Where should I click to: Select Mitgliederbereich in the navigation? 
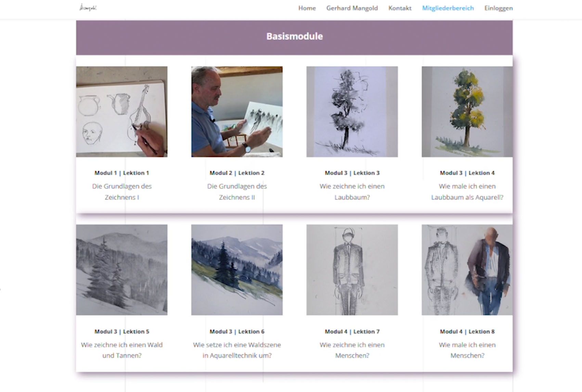coord(448,8)
